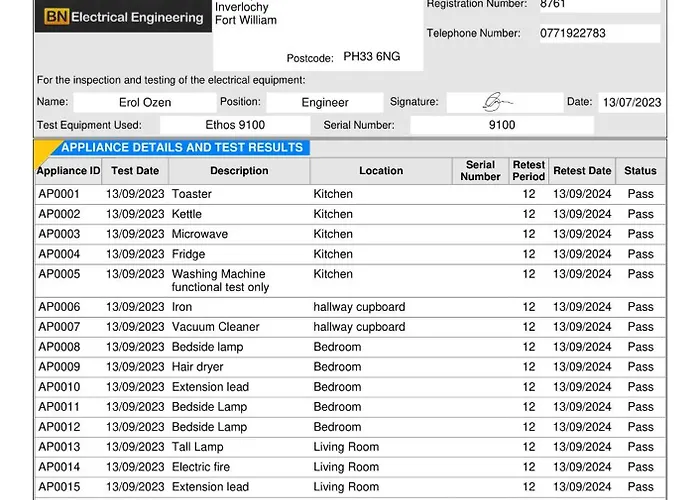Click the retest date in AP0013 row
This screenshot has width=700, height=500.
582,447
